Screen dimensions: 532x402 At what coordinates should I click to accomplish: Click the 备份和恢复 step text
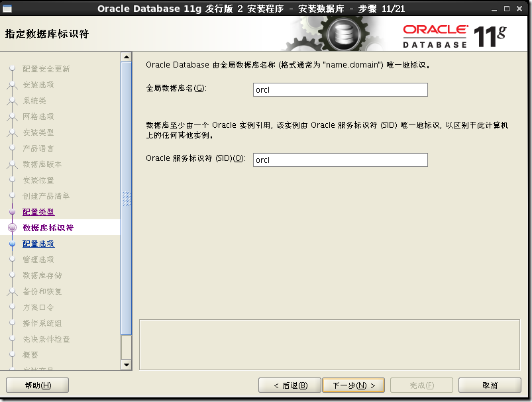pyautogui.click(x=42, y=291)
